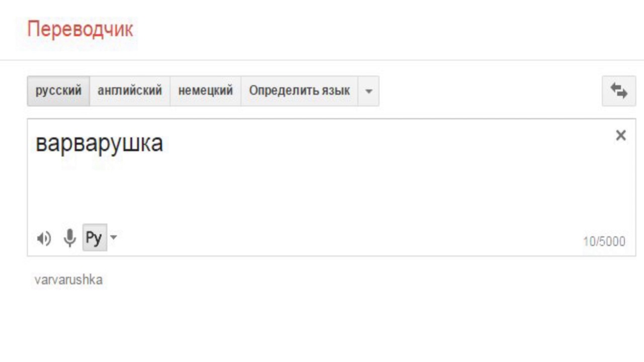The width and height of the screenshot is (644, 362).
Task: Click the letter в starting варварушка
Action: 41,145
